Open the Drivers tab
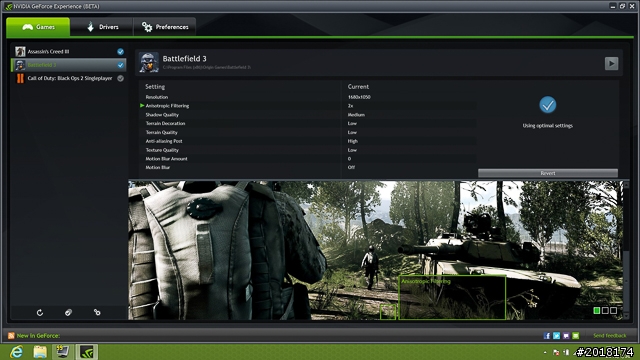Viewport: 640px width, 360px height. pos(102,27)
